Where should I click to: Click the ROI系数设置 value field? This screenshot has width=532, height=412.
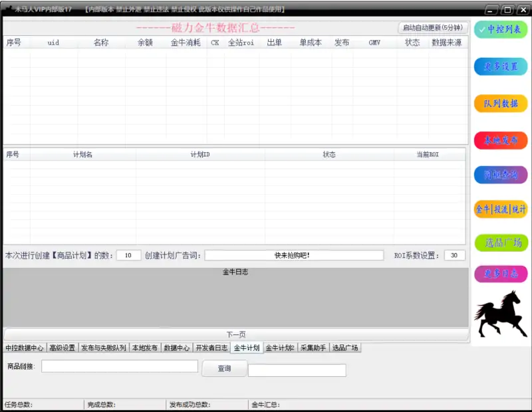[x=454, y=255]
